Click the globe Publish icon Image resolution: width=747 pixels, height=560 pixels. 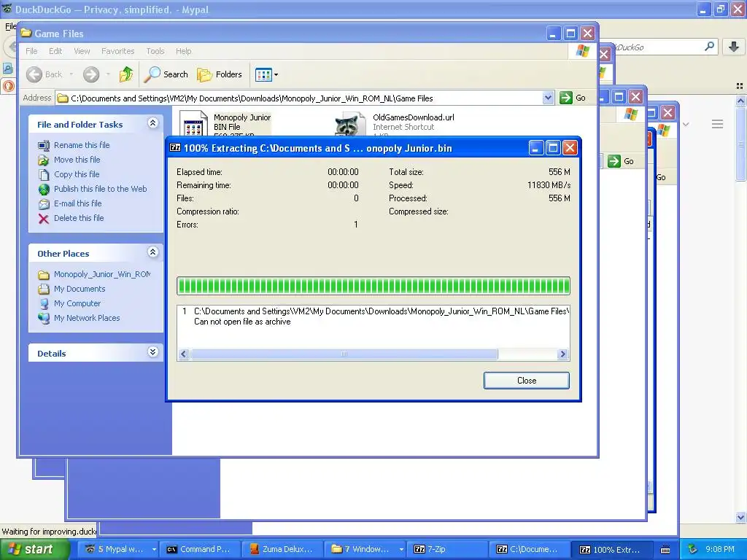pyautogui.click(x=43, y=190)
